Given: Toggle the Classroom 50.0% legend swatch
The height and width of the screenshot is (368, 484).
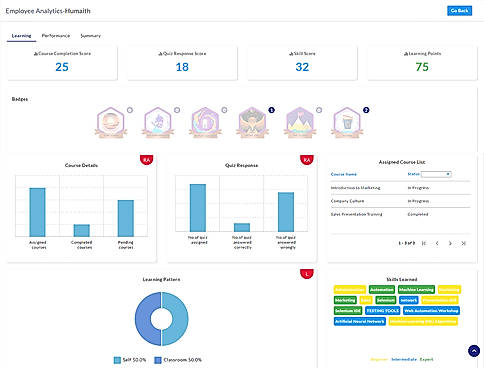Looking at the screenshot, I should 158,360.
